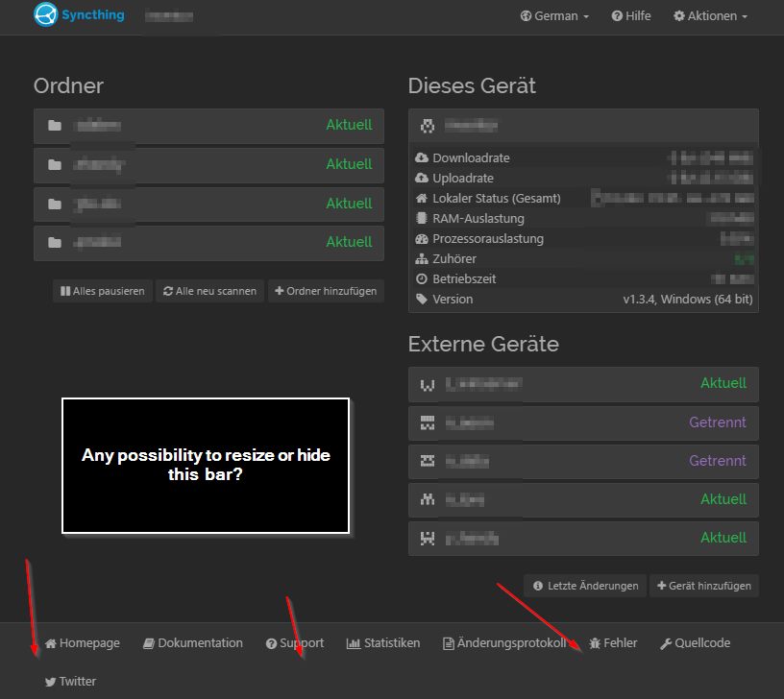Click the folder icon of the second folder
This screenshot has height=699, width=784.
click(55, 164)
